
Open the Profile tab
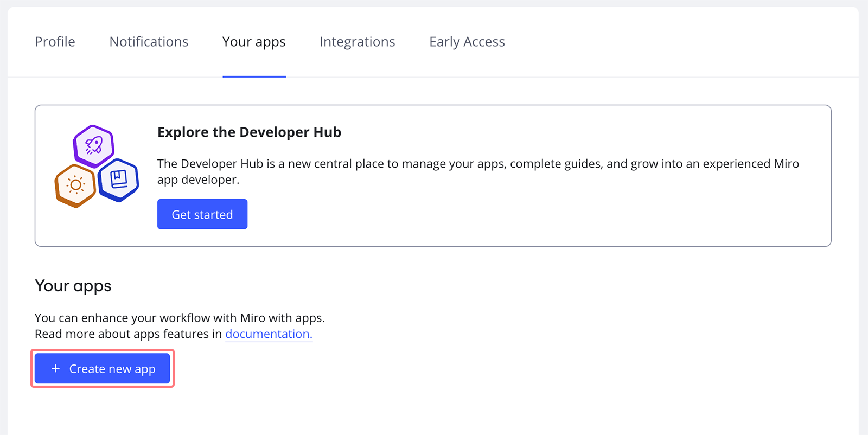coord(55,42)
